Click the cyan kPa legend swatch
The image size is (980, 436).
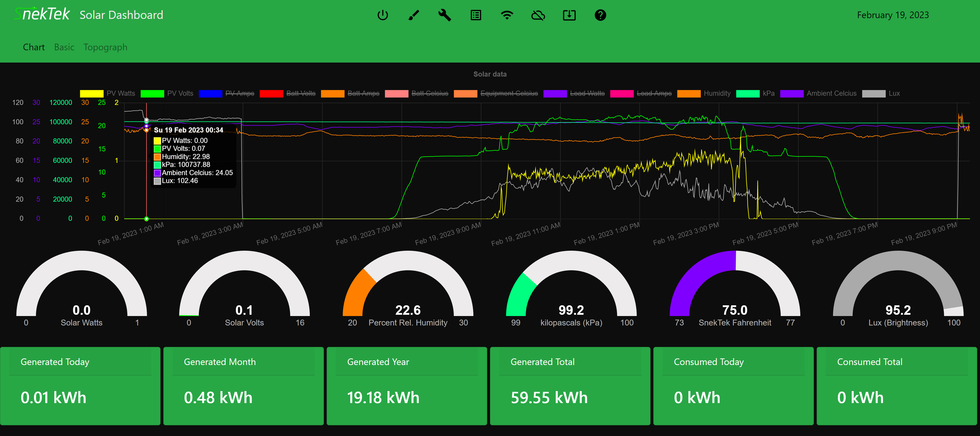(748, 94)
